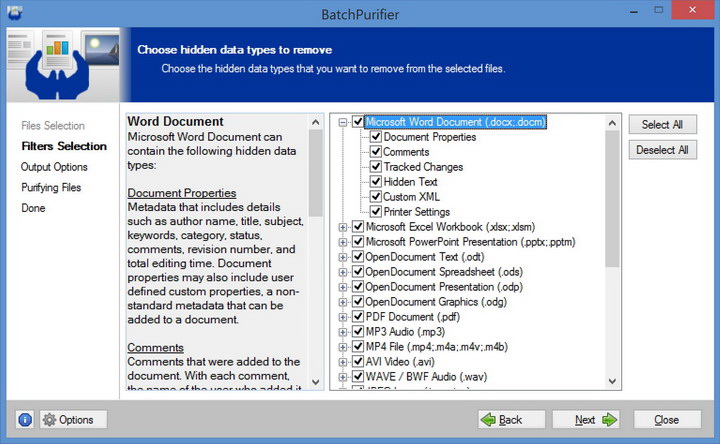Expand Microsoft Excel Workbook node
Screen dimensions: 720x444
coord(343,227)
